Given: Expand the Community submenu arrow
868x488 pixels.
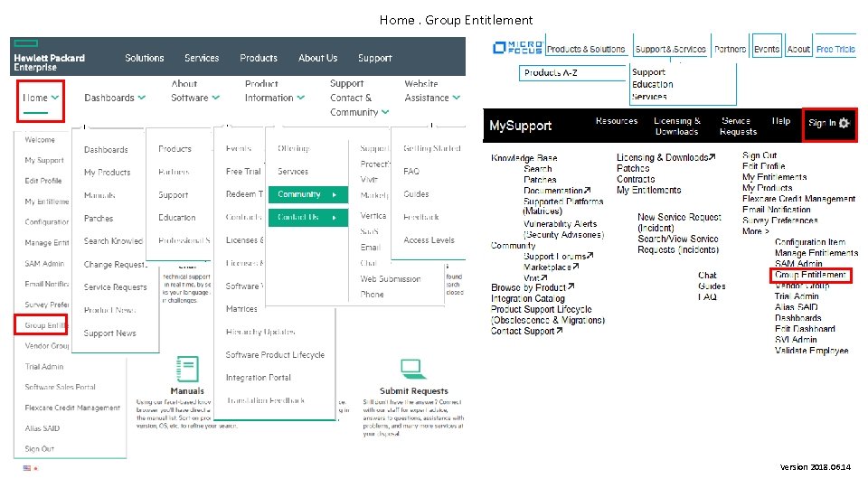Looking at the screenshot, I should click(335, 195).
